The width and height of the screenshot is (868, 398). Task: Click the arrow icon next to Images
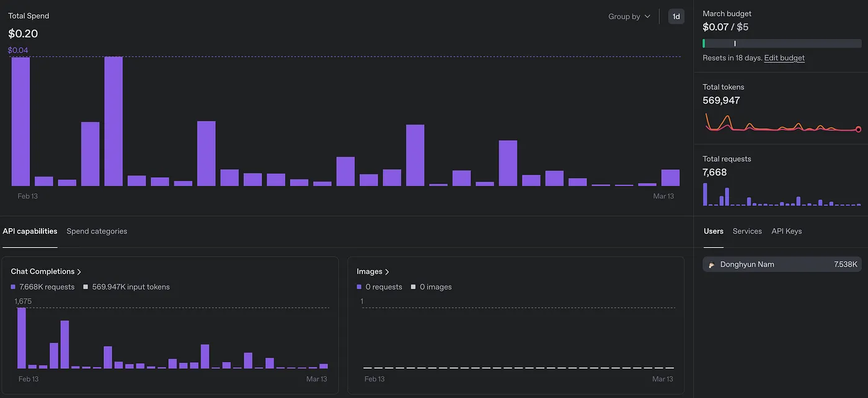pos(387,272)
